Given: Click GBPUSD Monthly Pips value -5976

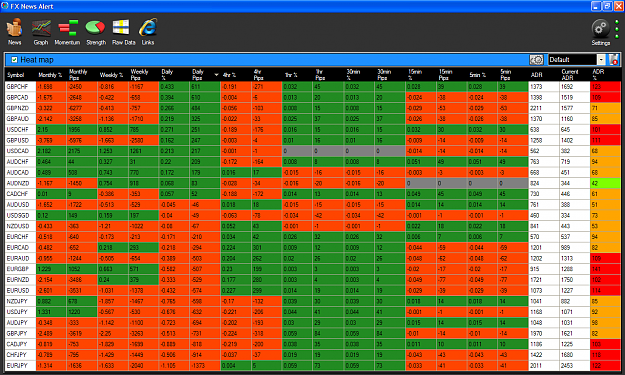Looking at the screenshot, I should [x=82, y=140].
